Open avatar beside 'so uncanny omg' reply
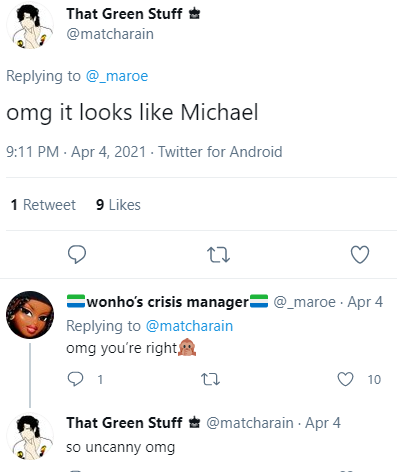 (x=30, y=437)
